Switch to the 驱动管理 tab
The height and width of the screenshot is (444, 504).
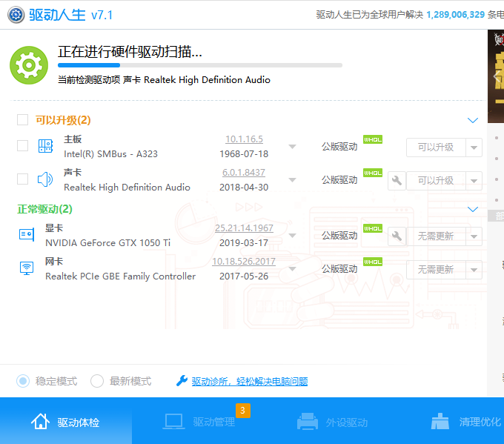tap(199, 421)
